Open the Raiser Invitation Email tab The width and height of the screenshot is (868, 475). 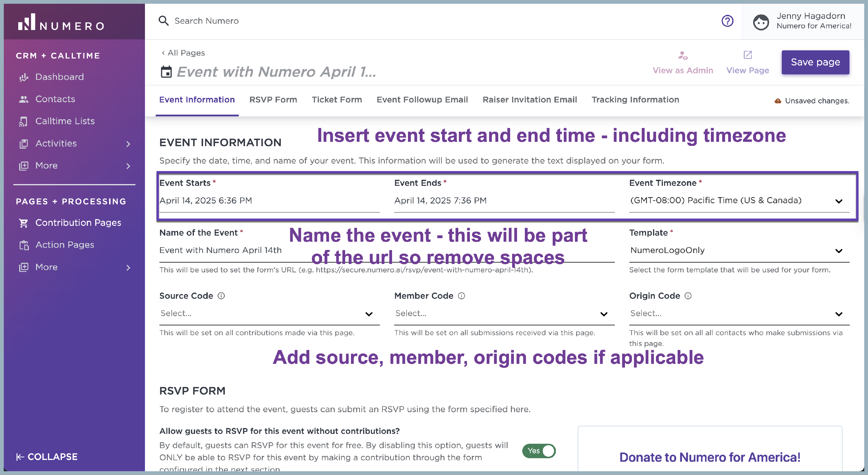[530, 100]
